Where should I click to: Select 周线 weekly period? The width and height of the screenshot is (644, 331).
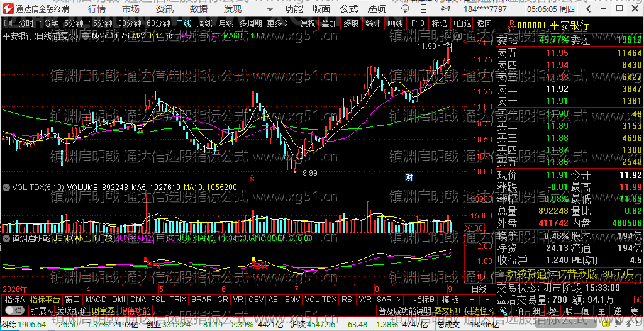click(x=205, y=23)
